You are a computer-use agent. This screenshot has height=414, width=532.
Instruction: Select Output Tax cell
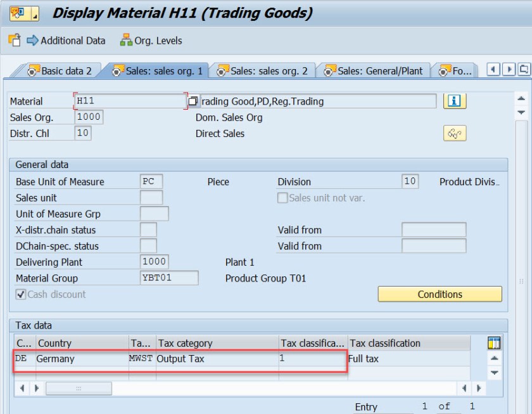coord(217,359)
